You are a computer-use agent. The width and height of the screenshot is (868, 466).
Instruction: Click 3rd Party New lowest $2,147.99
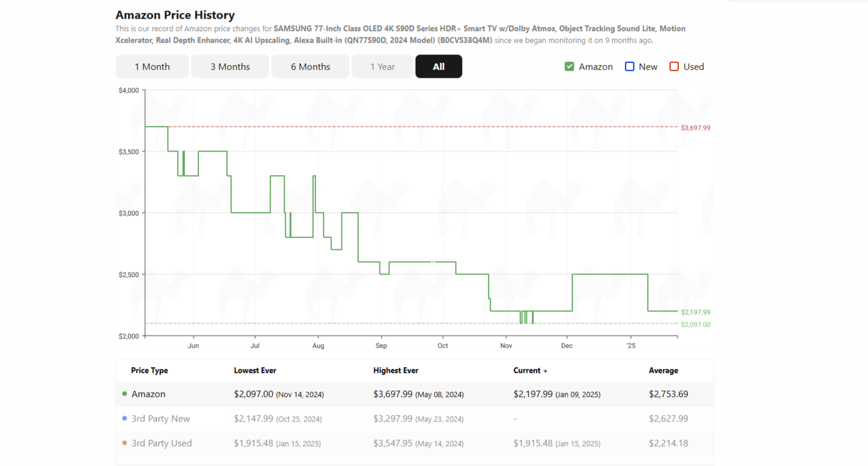[253, 419]
